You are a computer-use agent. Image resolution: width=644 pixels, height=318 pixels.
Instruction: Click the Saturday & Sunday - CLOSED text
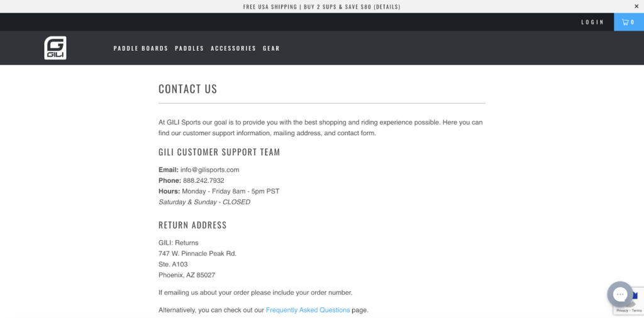point(204,202)
